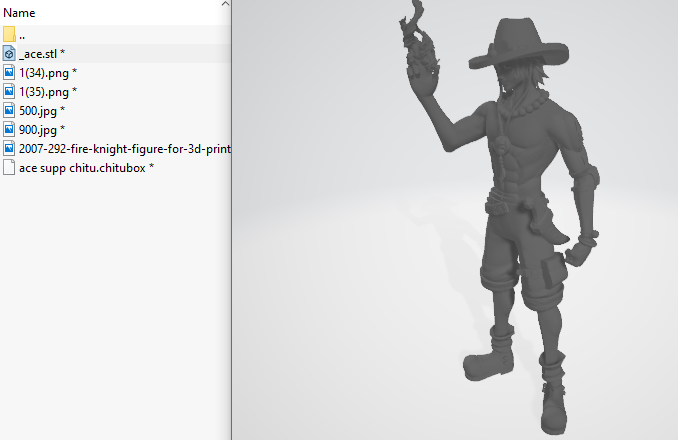Click the image icon next to 900.jpg
This screenshot has width=678, height=440.
click(x=9, y=130)
